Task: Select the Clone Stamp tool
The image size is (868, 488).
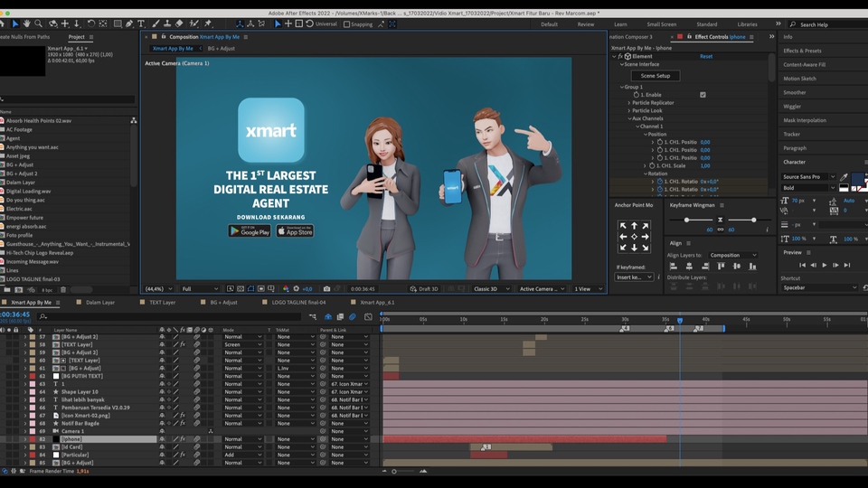Action: click(x=167, y=23)
